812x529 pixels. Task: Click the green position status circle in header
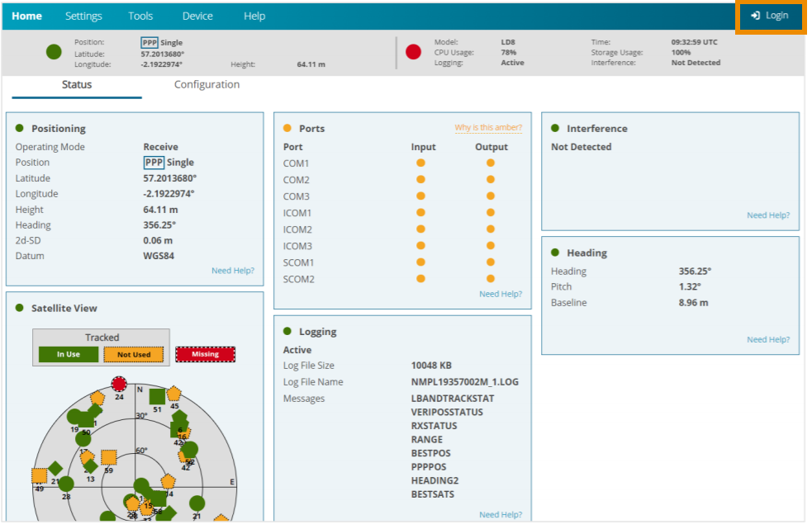pyautogui.click(x=54, y=52)
